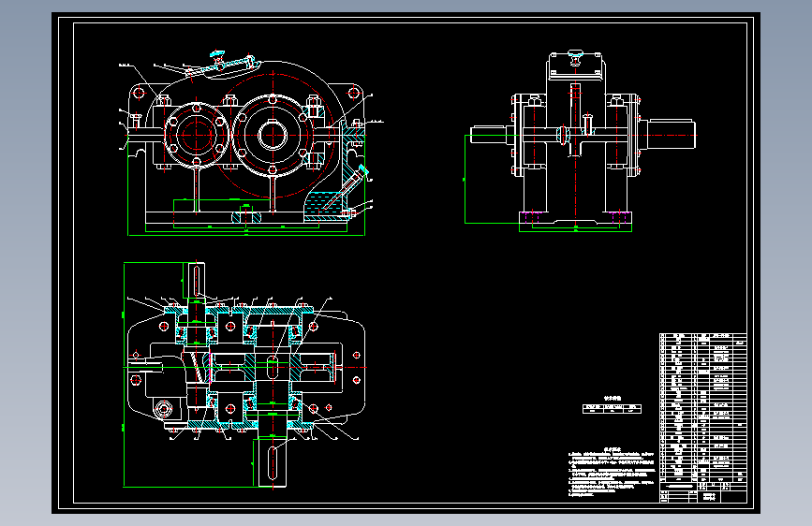This screenshot has width=812, height=526.
Task: Click the oil level hatched area in the front view
Action: (x=324, y=206)
